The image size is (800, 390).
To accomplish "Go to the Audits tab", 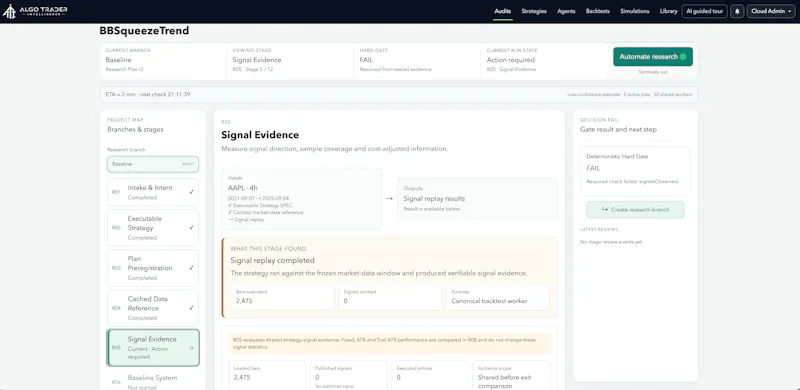I will pyautogui.click(x=503, y=11).
